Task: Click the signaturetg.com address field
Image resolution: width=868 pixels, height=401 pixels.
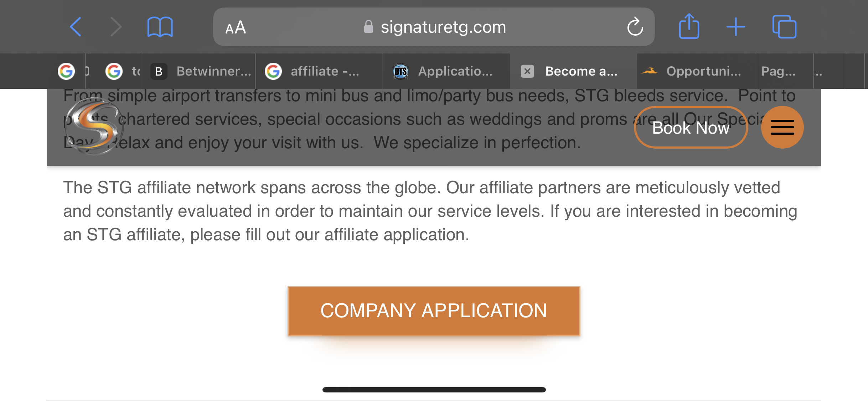Action: coord(434,27)
